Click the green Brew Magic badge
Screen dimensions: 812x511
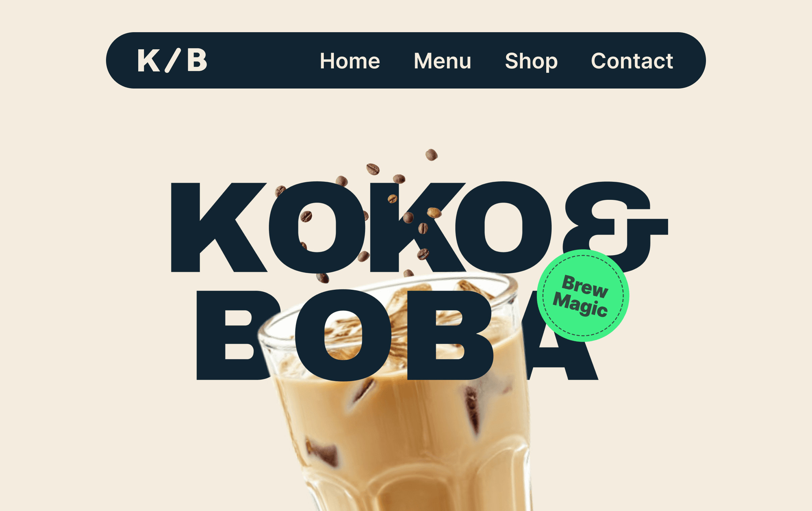click(583, 296)
